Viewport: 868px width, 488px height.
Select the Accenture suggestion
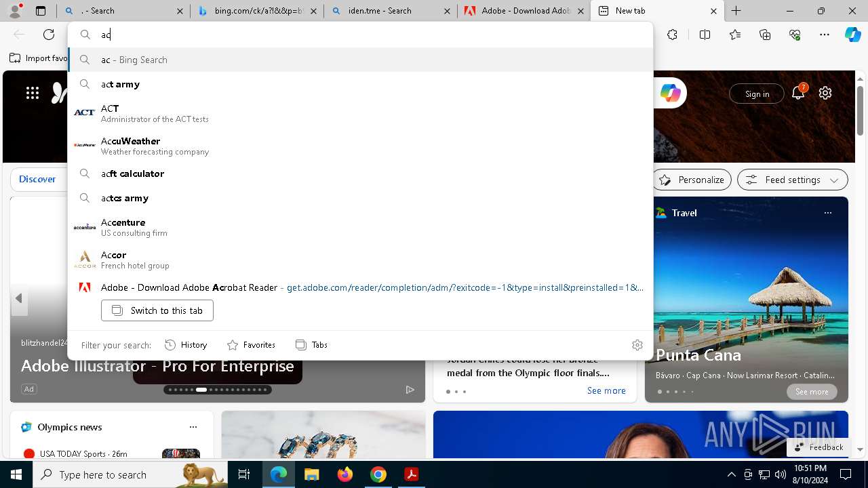pos(361,227)
